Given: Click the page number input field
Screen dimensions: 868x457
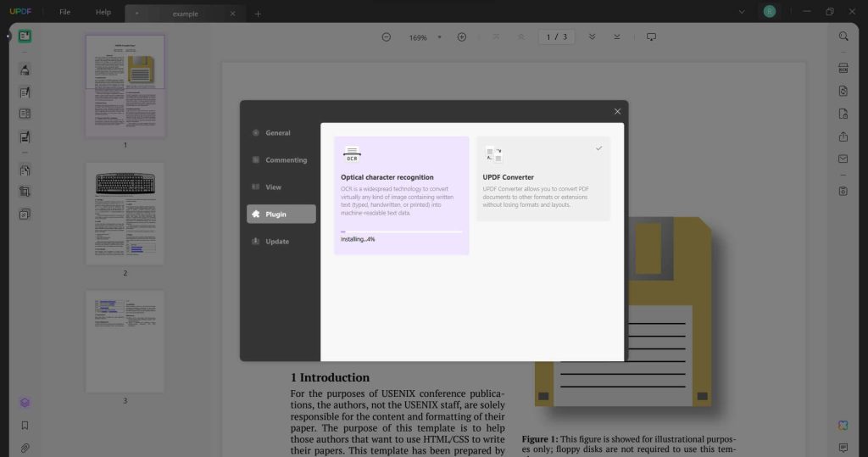Looking at the screenshot, I should pyautogui.click(x=556, y=37).
